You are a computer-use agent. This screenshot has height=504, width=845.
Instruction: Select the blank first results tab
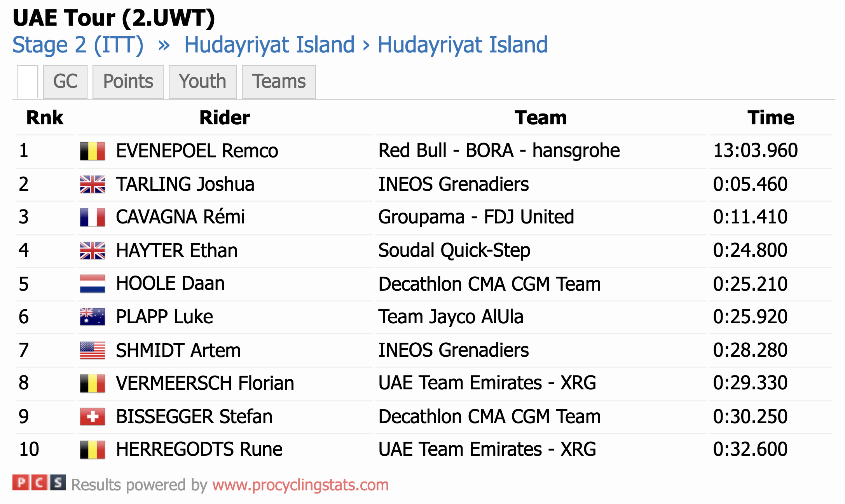[28, 82]
